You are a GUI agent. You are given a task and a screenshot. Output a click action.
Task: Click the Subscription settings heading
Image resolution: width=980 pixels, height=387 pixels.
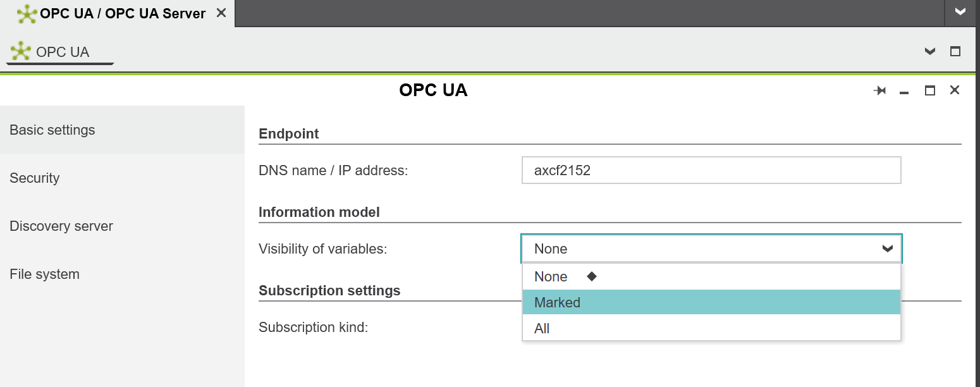tap(329, 290)
